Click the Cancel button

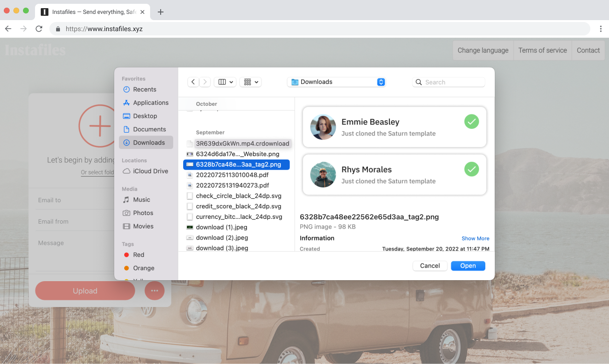click(x=430, y=266)
